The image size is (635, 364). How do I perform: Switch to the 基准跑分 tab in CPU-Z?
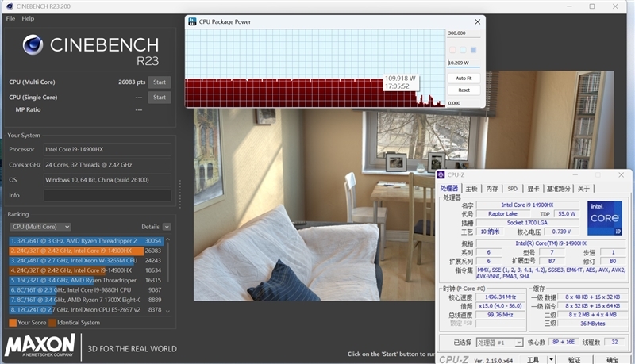(559, 189)
